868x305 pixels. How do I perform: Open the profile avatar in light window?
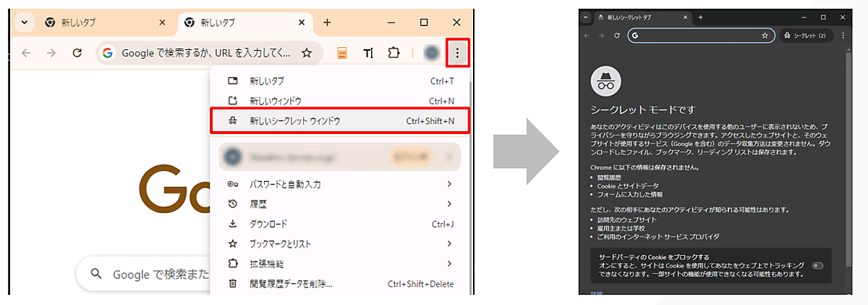tap(432, 53)
